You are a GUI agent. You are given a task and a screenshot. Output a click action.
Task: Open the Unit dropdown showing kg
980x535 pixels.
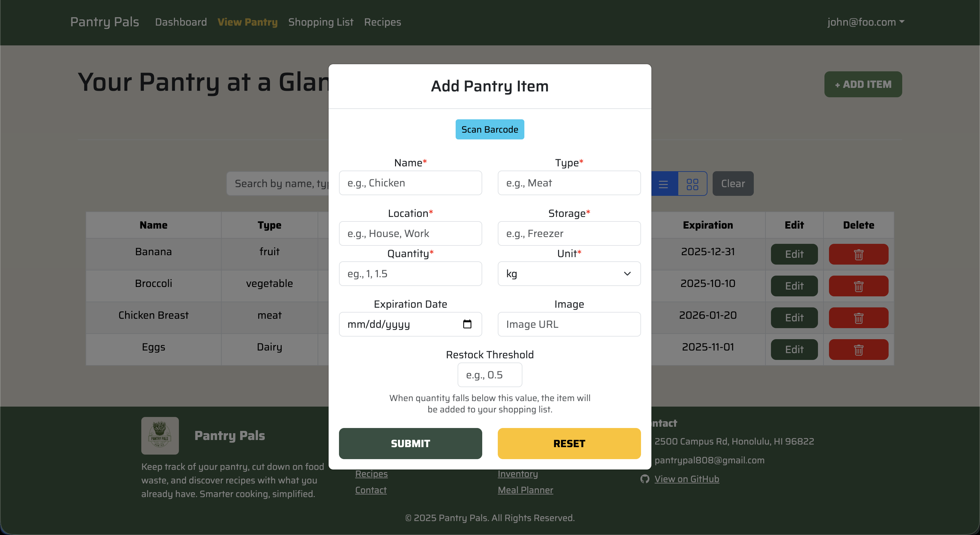coord(568,274)
